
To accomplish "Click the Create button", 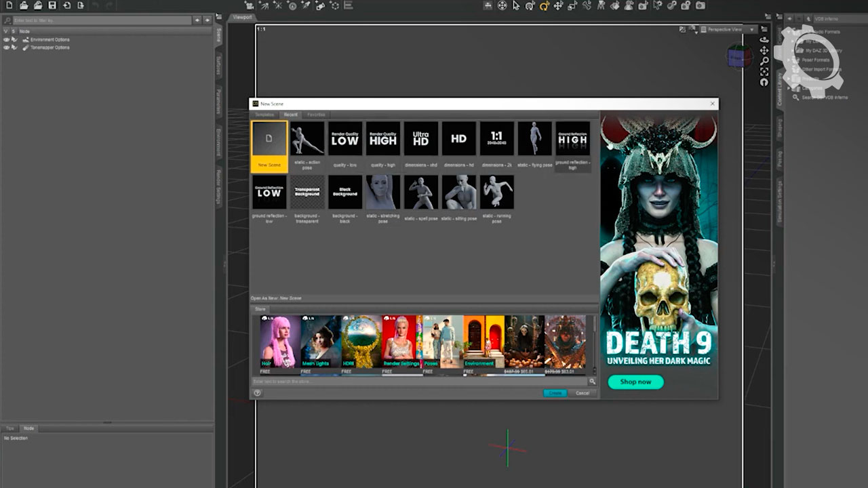I will 555,393.
